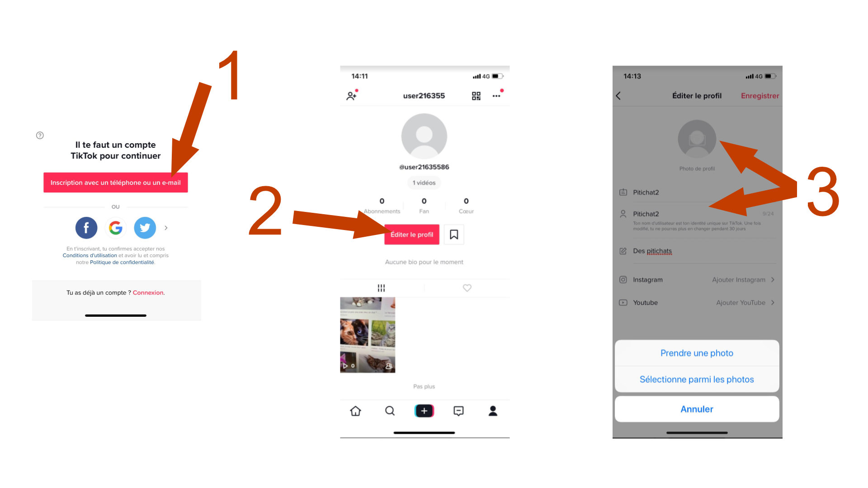Click the profile photo icon to change it
This screenshot has height=488, width=868.
click(696, 138)
